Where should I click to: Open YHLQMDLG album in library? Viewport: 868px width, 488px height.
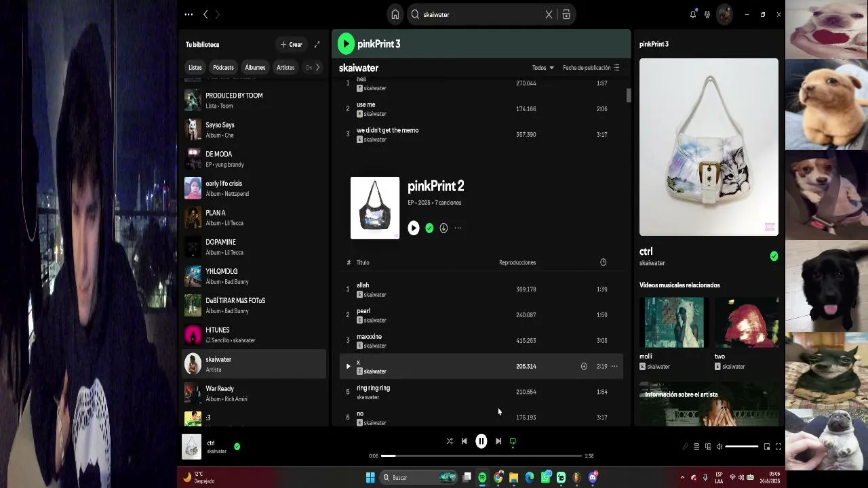pos(255,276)
